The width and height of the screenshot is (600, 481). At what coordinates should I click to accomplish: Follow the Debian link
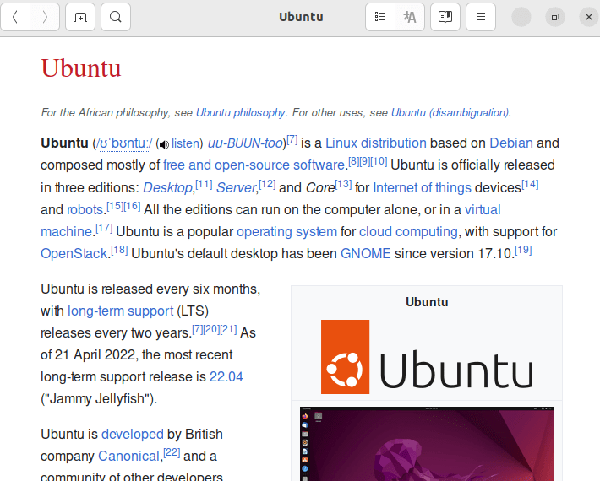(x=511, y=143)
